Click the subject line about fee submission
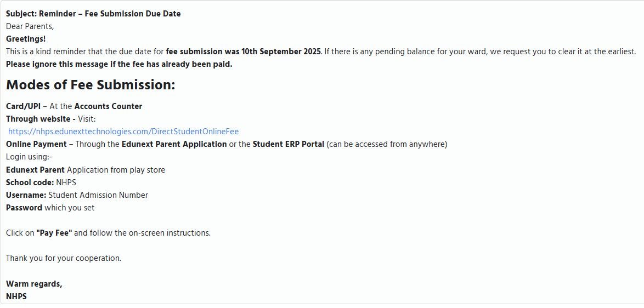 click(93, 14)
